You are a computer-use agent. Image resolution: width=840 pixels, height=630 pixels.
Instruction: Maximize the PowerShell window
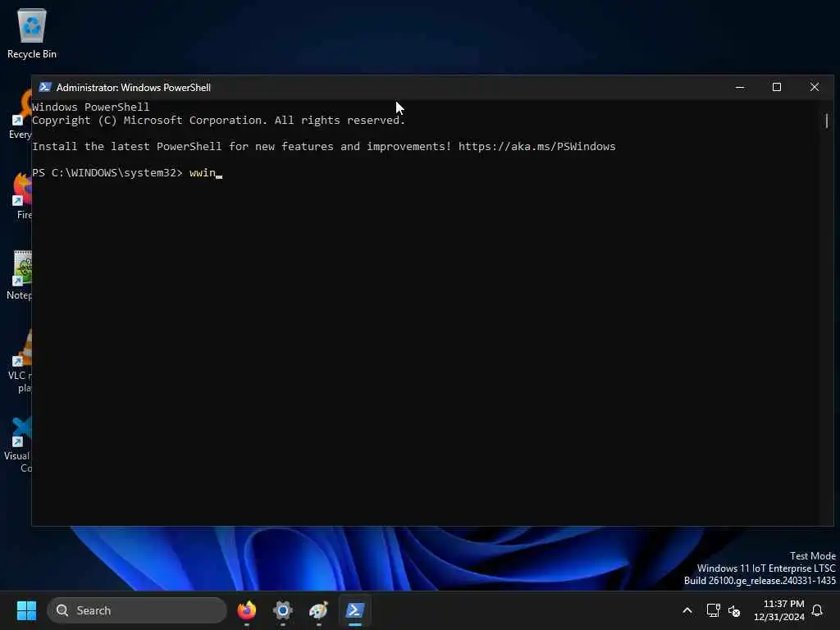pos(777,87)
